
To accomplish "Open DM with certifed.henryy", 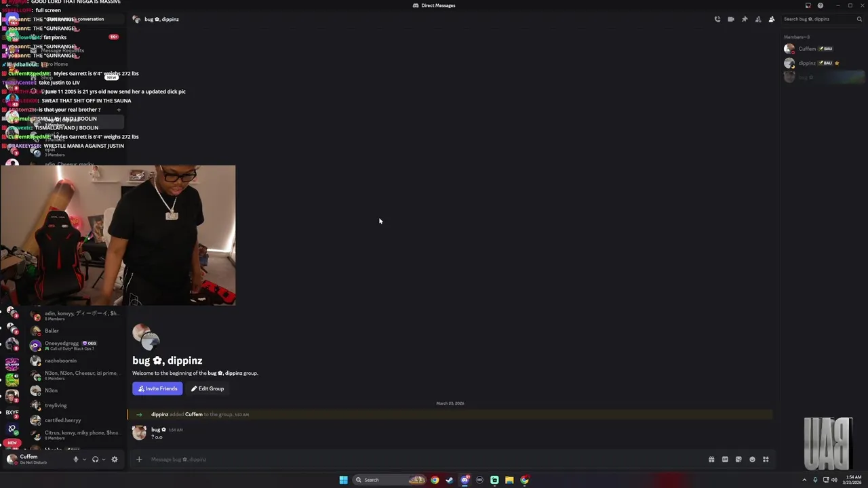I will [75, 420].
